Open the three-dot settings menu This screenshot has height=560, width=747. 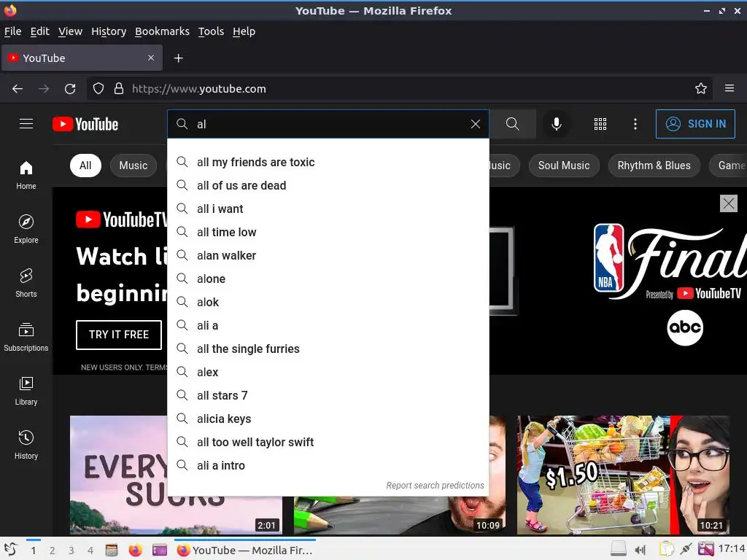[x=635, y=124]
